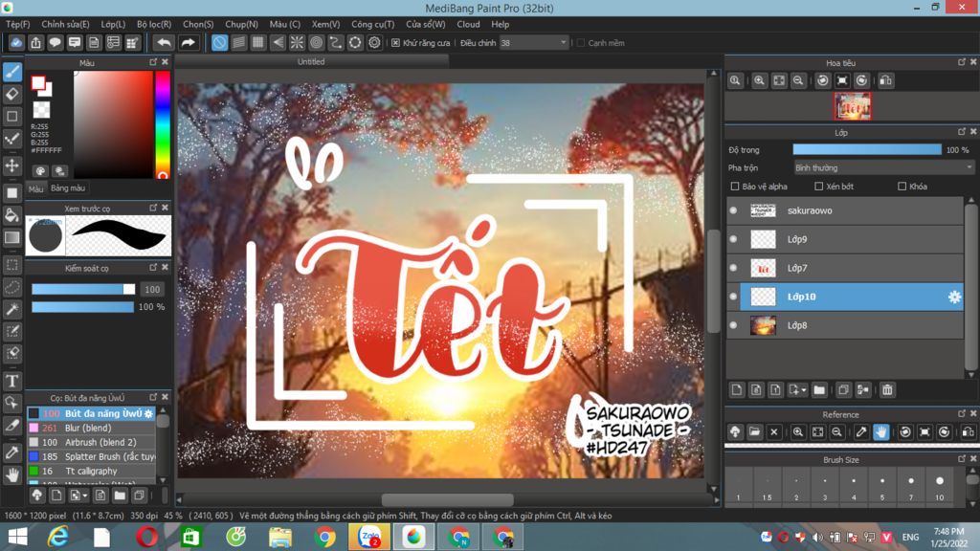
Task: Select the Gradient tool
Action: (12, 237)
